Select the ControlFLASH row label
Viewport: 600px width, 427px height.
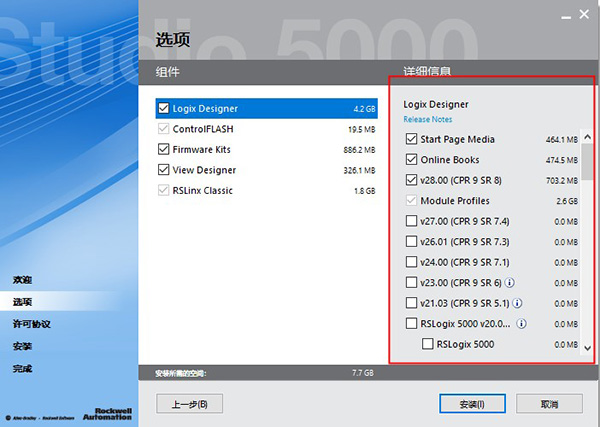pos(203,129)
